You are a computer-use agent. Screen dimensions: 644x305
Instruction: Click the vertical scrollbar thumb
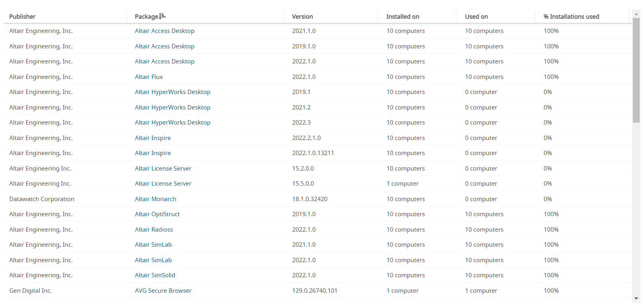click(x=636, y=70)
